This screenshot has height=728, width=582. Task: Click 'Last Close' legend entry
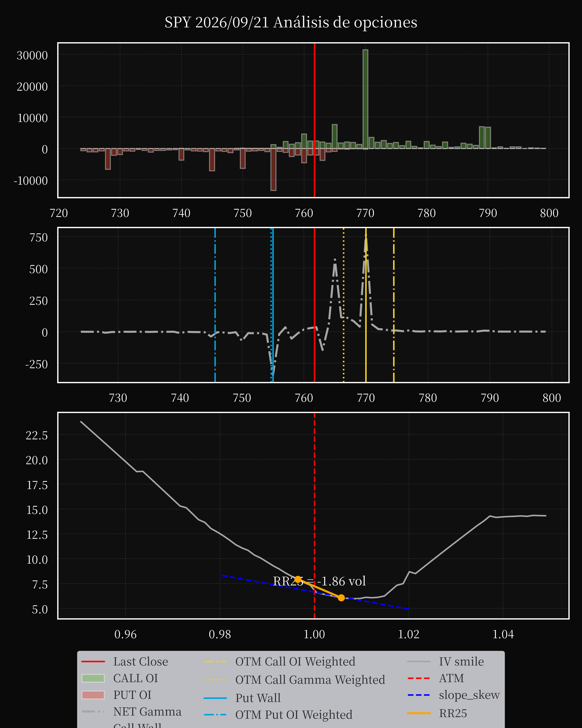pos(125,662)
